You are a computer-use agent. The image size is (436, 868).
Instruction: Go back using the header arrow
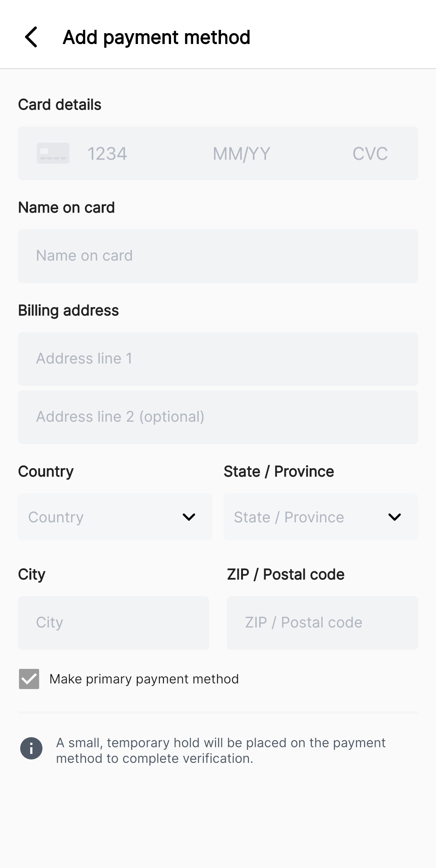31,37
